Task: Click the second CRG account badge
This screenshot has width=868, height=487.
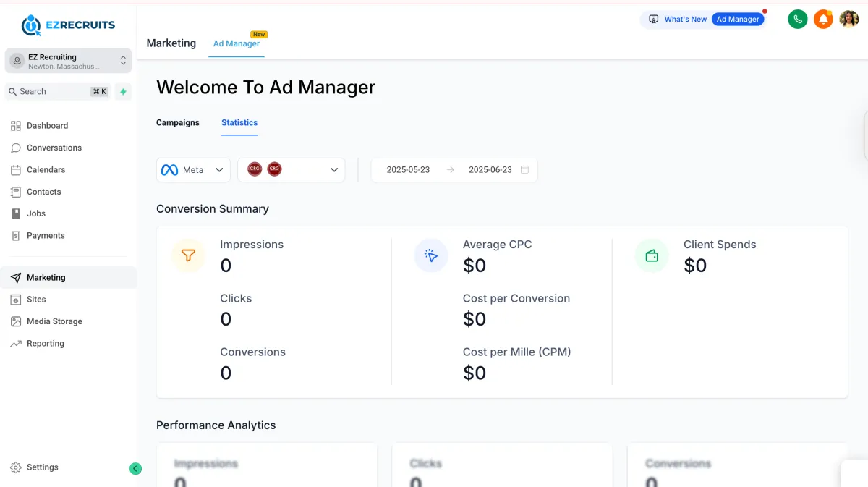Action: point(274,169)
